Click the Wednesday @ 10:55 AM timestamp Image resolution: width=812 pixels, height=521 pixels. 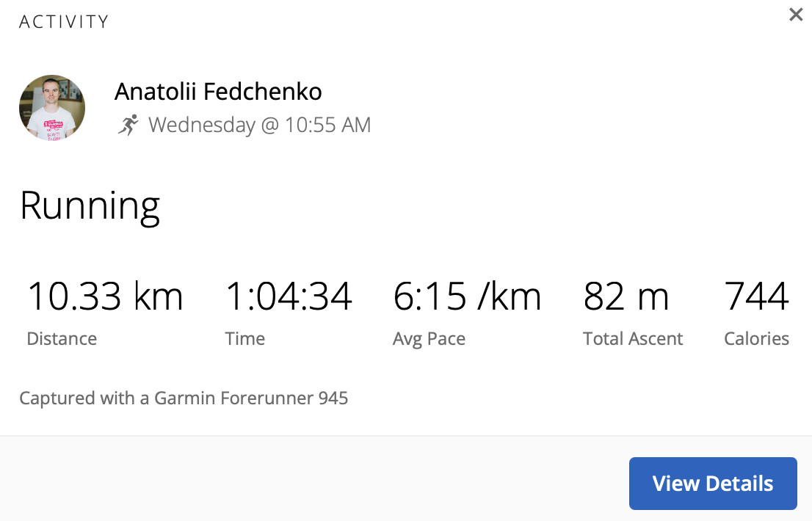[x=259, y=125]
